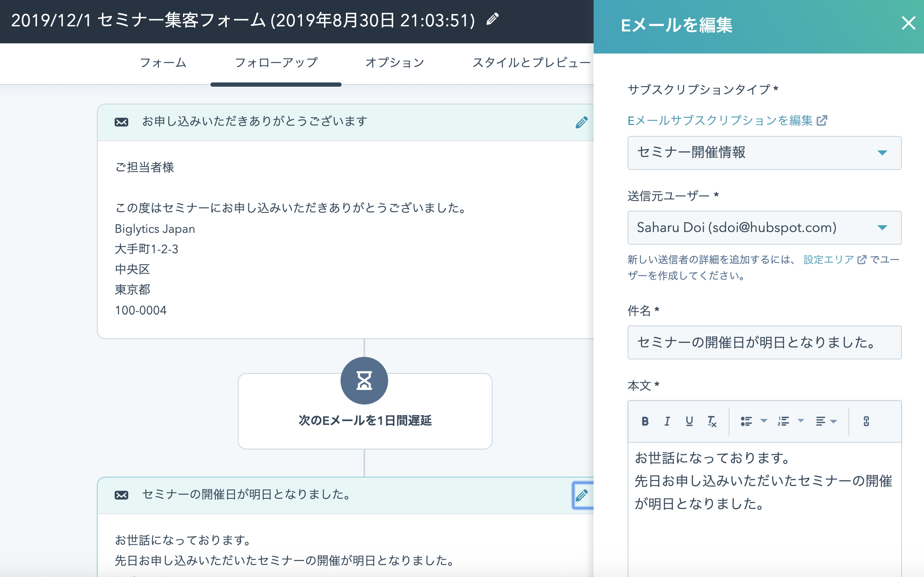The width and height of the screenshot is (924, 577).
Task: Switch to the フォローアップ tab
Action: [x=276, y=63]
